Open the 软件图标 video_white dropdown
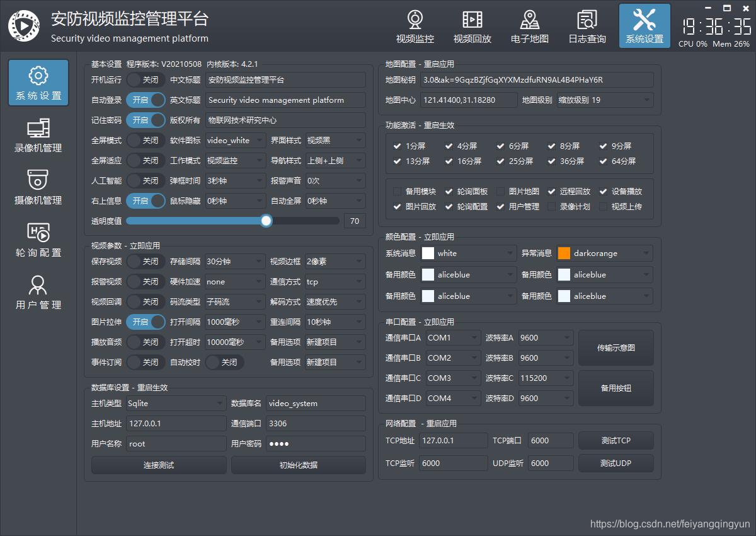Viewport: 756px width, 536px height. [x=234, y=140]
